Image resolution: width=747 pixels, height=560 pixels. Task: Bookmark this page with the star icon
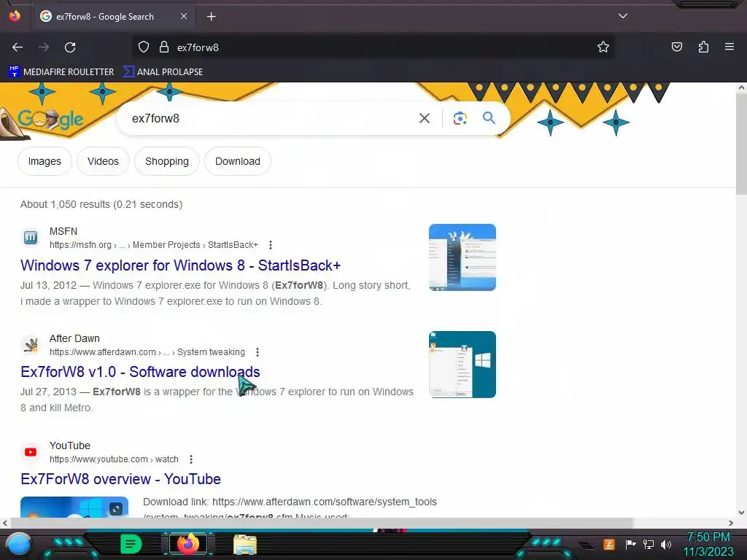pos(603,47)
